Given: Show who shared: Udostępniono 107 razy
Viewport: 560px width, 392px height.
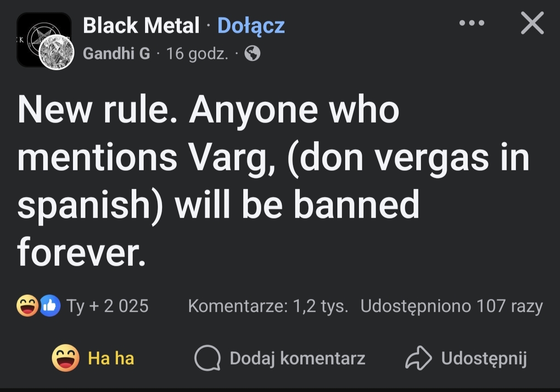Looking at the screenshot, I should coord(451,306).
